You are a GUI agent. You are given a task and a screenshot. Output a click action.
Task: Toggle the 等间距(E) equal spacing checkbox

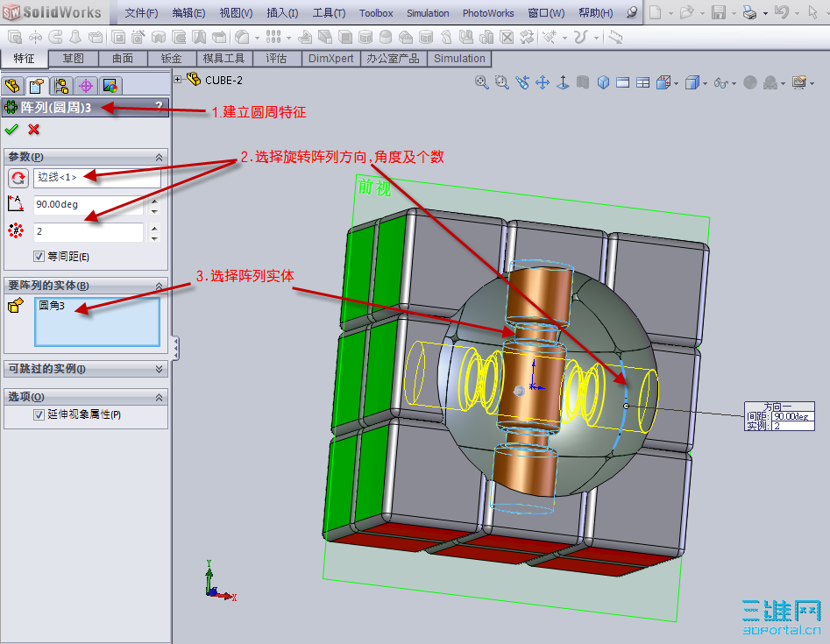pyautogui.click(x=39, y=256)
